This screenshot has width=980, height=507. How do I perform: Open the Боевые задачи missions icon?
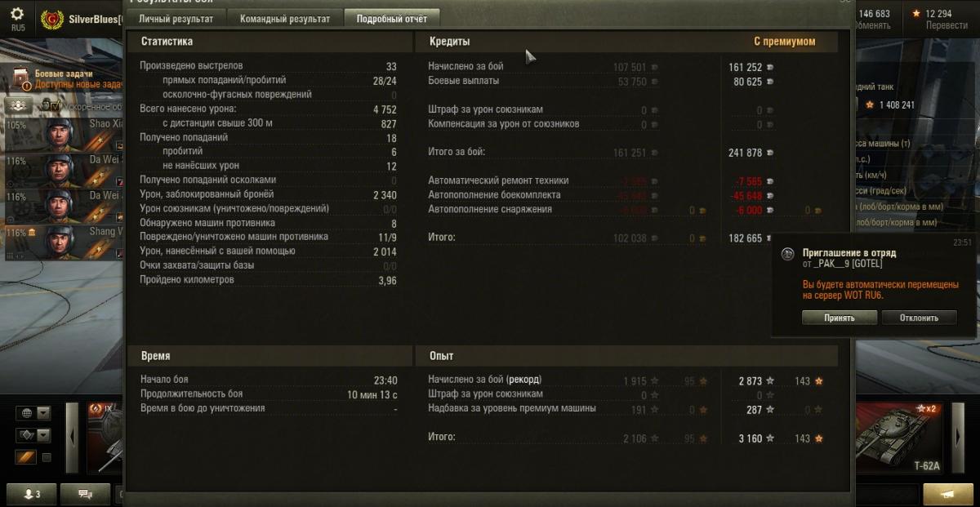click(22, 78)
